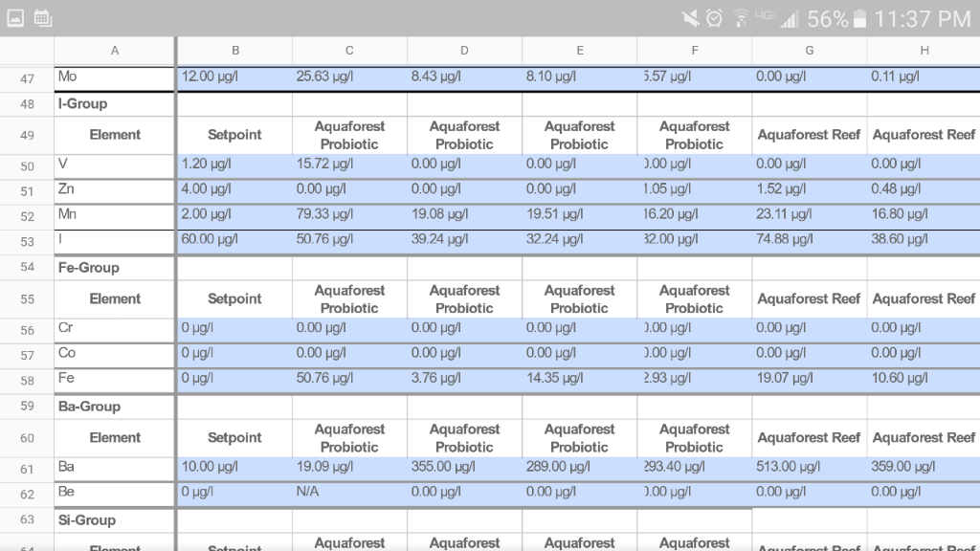Select row 50 header

(x=27, y=166)
